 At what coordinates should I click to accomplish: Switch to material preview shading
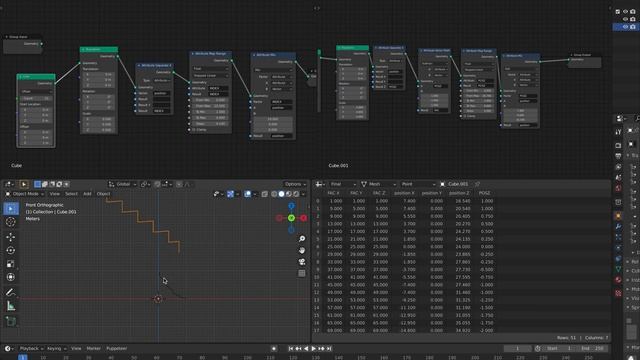point(289,194)
